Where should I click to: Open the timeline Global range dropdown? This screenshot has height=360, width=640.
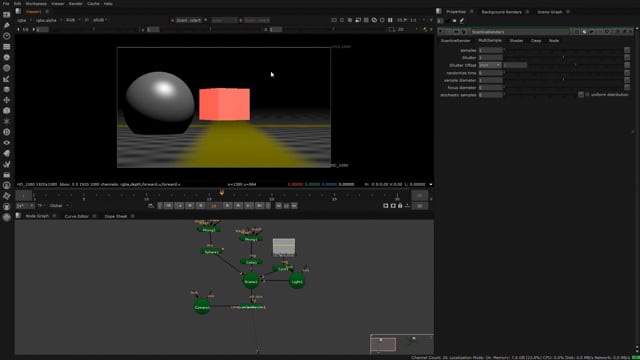pos(60,206)
